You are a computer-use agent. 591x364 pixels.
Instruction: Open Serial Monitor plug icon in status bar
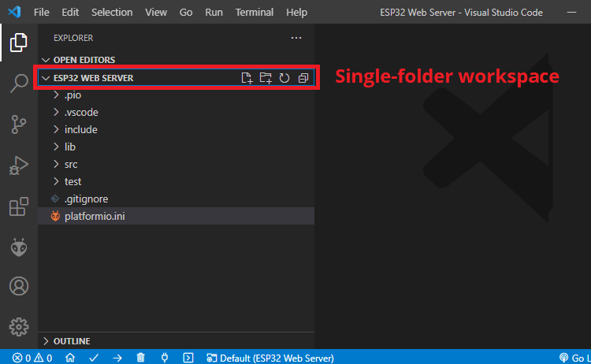click(x=165, y=358)
